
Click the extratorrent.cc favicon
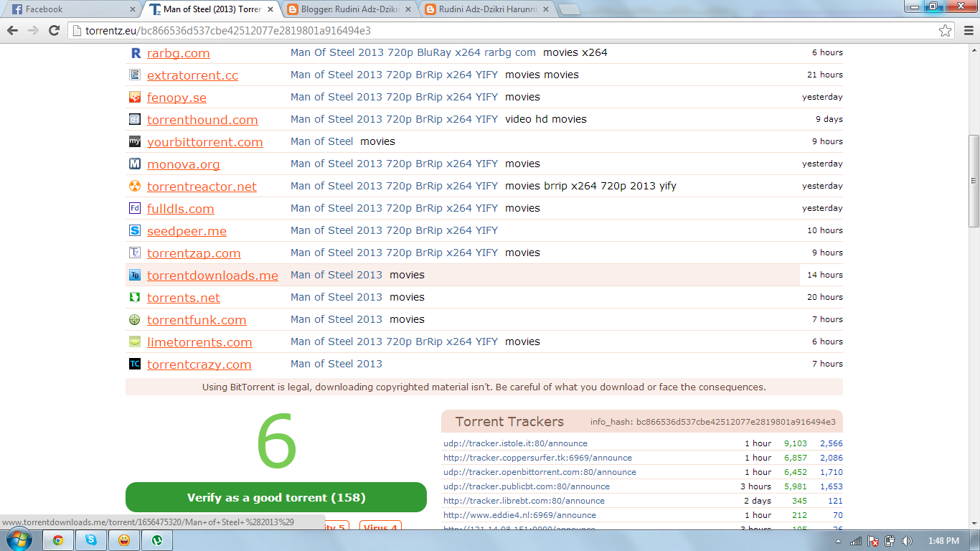[x=134, y=75]
